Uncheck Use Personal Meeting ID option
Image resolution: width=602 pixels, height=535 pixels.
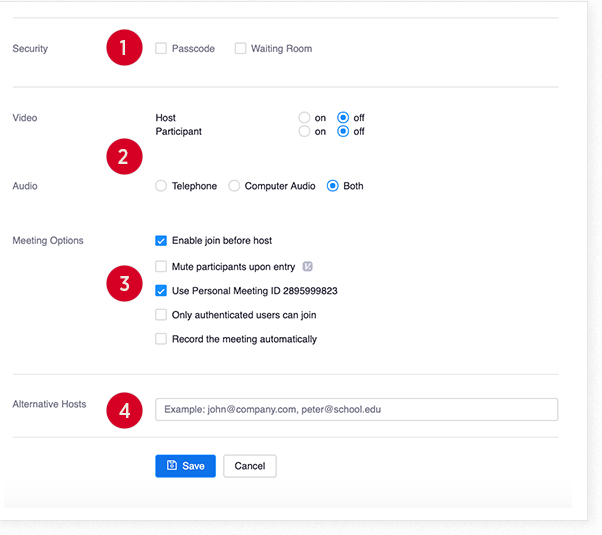point(161,291)
